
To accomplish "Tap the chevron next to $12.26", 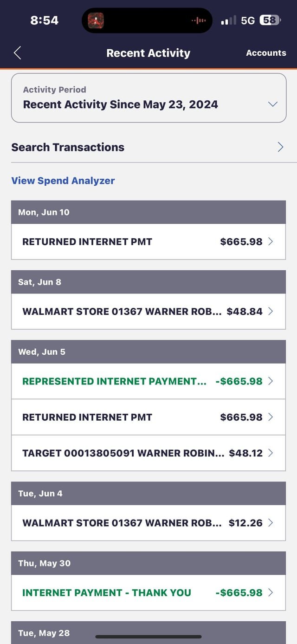I will (x=271, y=523).
